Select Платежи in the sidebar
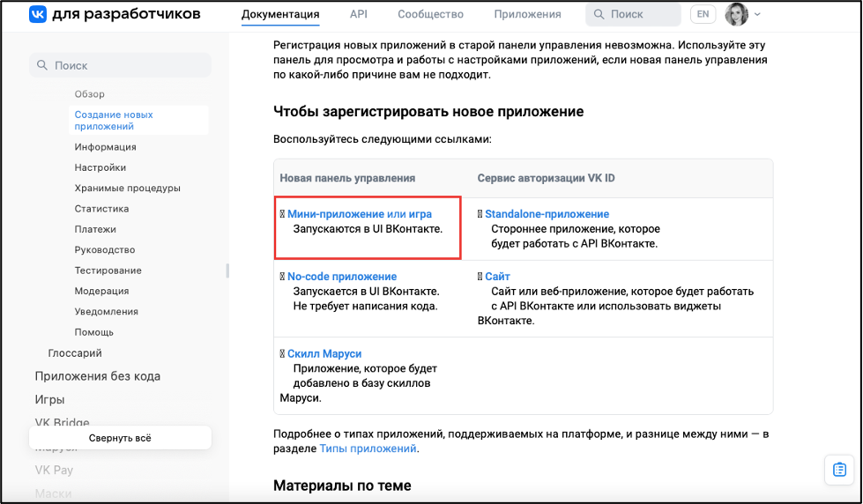Viewport: 863px width, 504px height. (x=95, y=229)
